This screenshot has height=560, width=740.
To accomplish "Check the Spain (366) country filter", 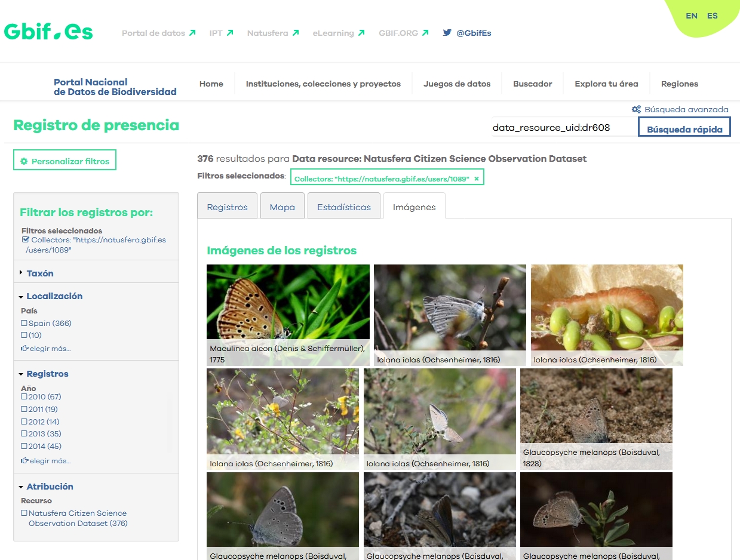I will [x=24, y=323].
